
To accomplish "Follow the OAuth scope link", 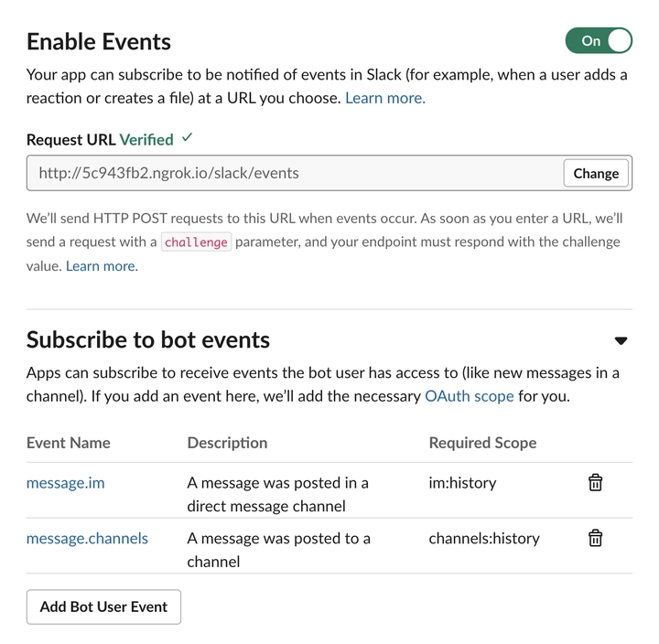I will (469, 396).
